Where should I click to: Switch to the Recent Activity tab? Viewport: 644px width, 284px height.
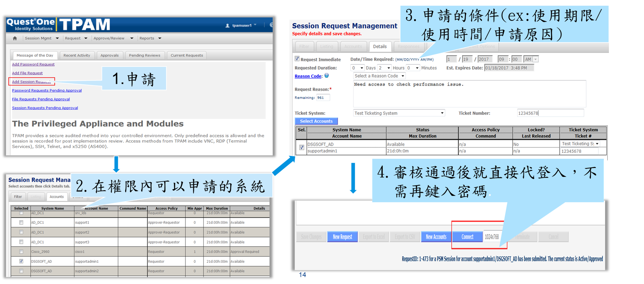[x=77, y=55]
